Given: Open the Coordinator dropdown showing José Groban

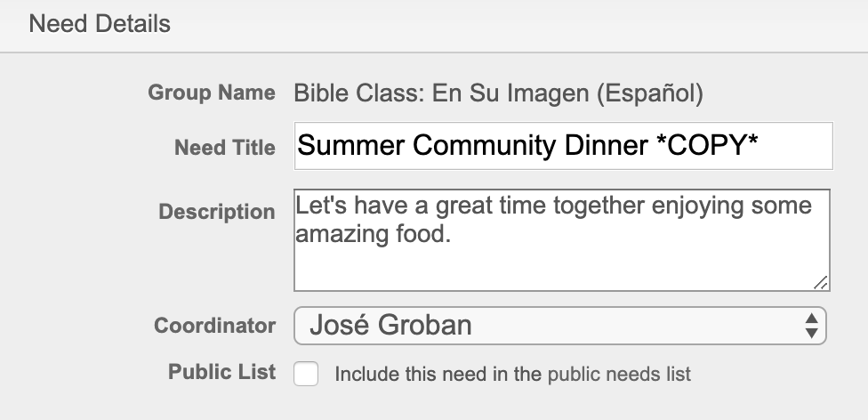Looking at the screenshot, I should 560,326.
